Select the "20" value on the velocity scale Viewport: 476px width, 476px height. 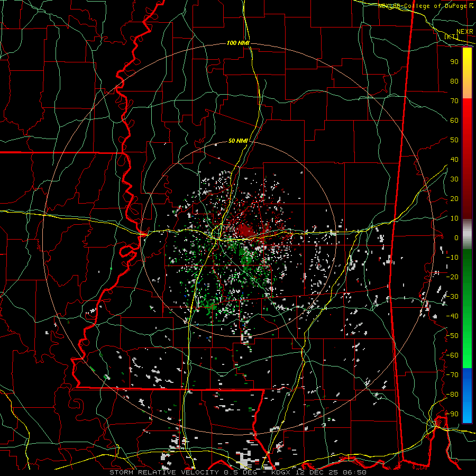(x=454, y=199)
